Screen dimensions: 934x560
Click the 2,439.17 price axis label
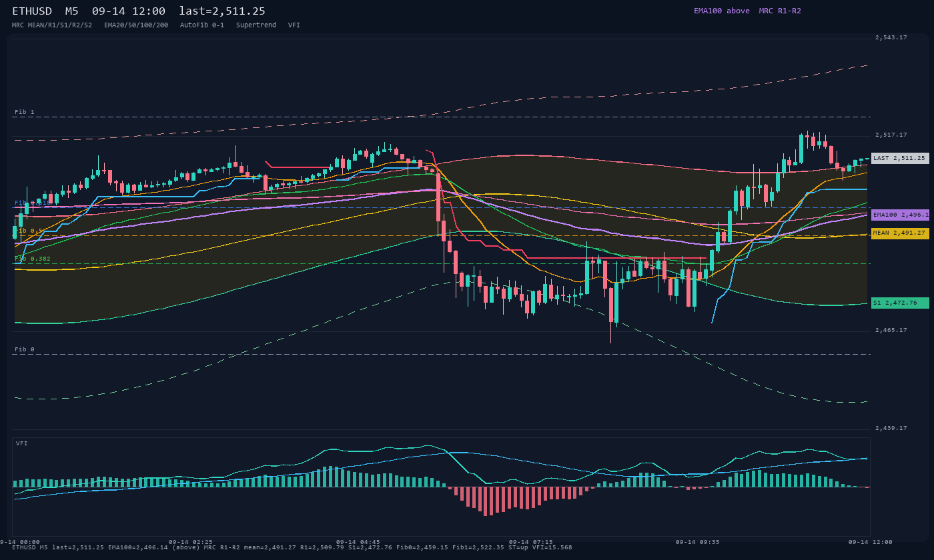[x=891, y=428]
